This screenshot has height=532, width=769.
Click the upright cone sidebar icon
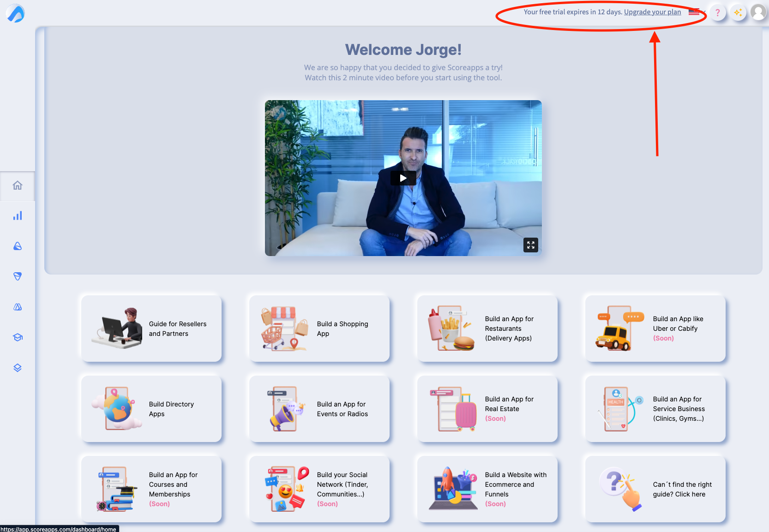(x=18, y=246)
